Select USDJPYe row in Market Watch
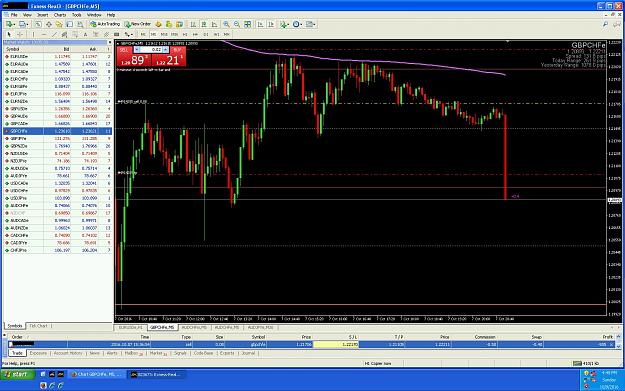This screenshot has width=625, height=391. (58, 198)
